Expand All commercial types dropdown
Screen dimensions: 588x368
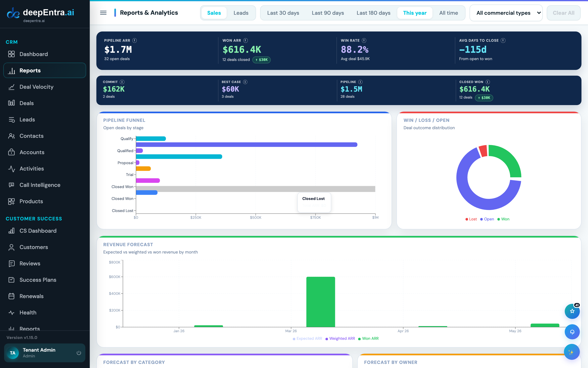pos(506,13)
